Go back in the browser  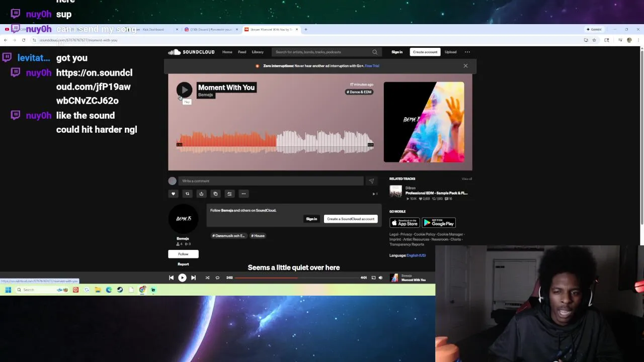tap(6, 40)
